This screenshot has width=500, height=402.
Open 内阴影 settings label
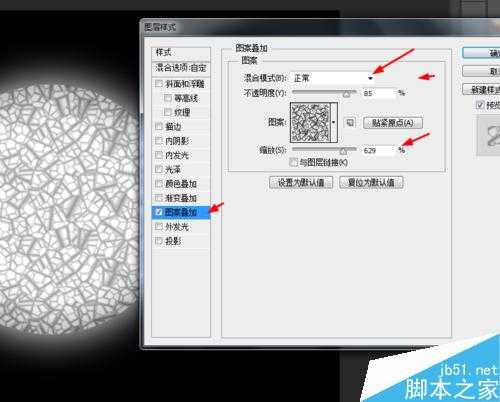coord(177,141)
